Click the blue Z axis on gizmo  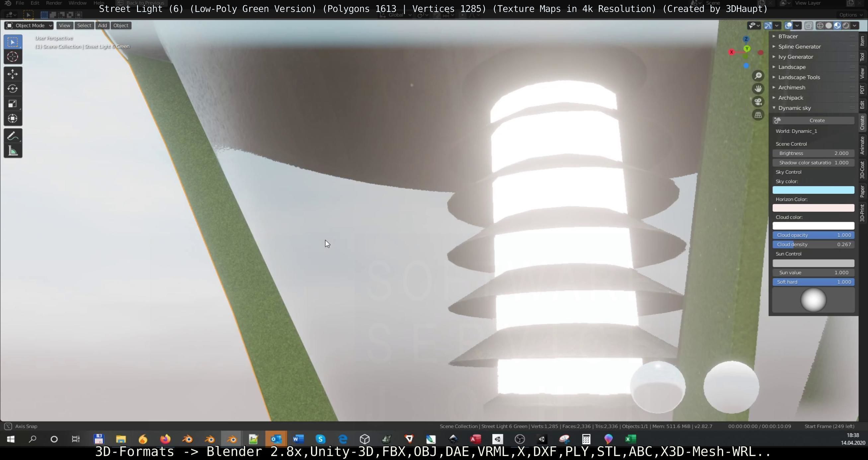tap(746, 39)
